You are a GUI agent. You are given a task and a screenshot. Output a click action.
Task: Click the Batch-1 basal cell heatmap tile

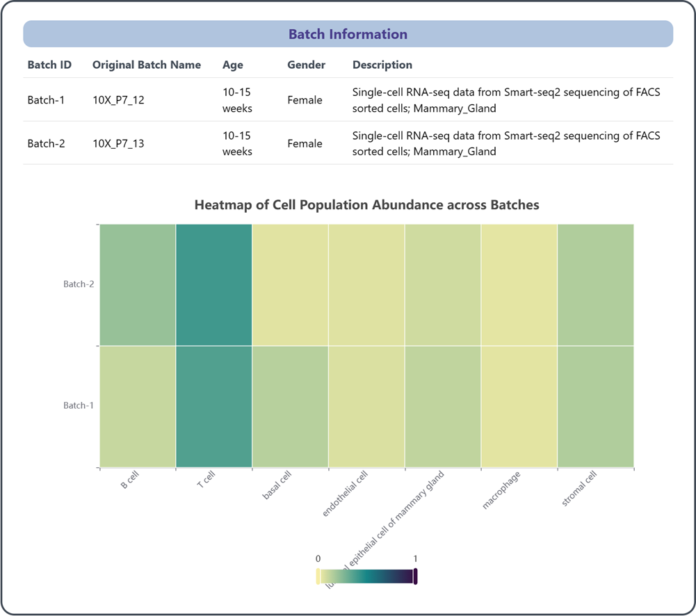pos(290,406)
